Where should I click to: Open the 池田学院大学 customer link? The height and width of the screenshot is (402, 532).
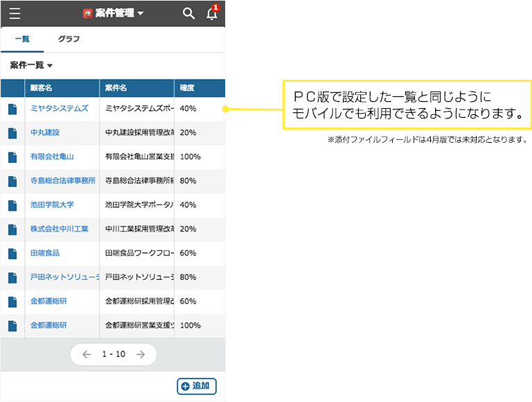tap(52, 204)
